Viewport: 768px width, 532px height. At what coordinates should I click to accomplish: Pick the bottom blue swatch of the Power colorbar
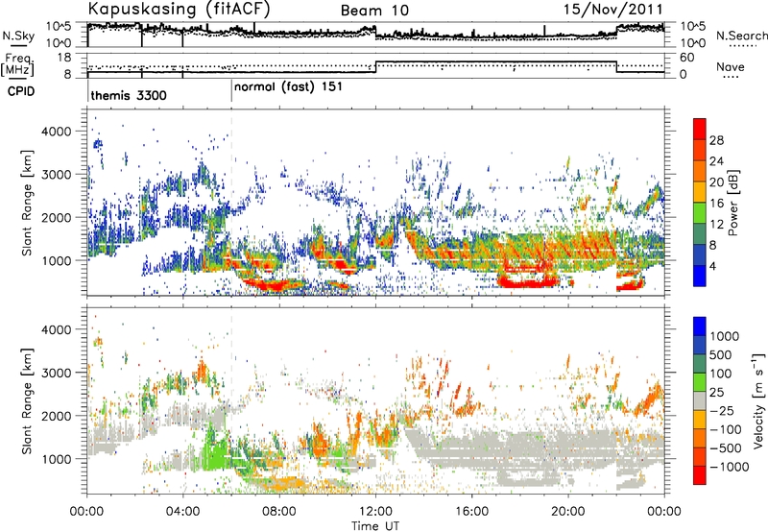pyautogui.click(x=700, y=277)
